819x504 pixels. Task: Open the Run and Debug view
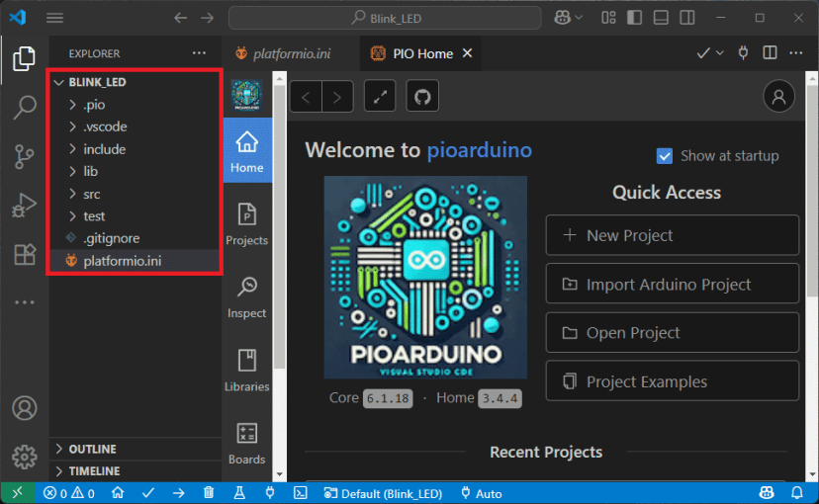(x=24, y=205)
